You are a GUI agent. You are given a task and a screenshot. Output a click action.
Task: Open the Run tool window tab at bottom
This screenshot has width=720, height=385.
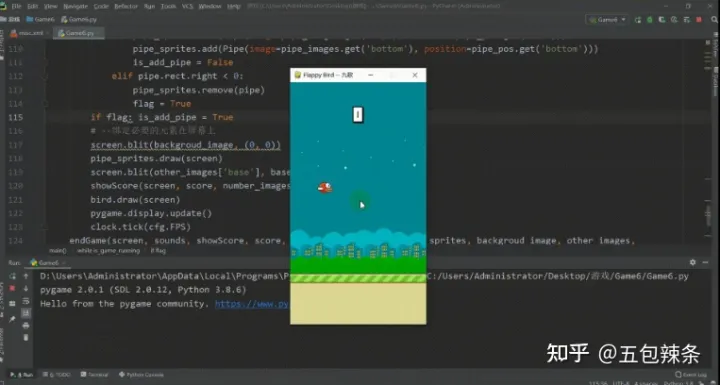click(22, 375)
